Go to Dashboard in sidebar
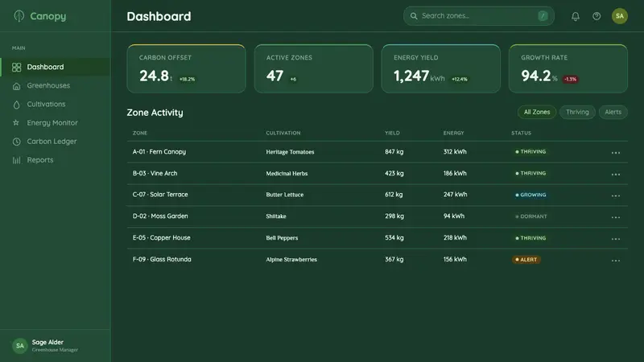644x362 pixels. coord(56,67)
